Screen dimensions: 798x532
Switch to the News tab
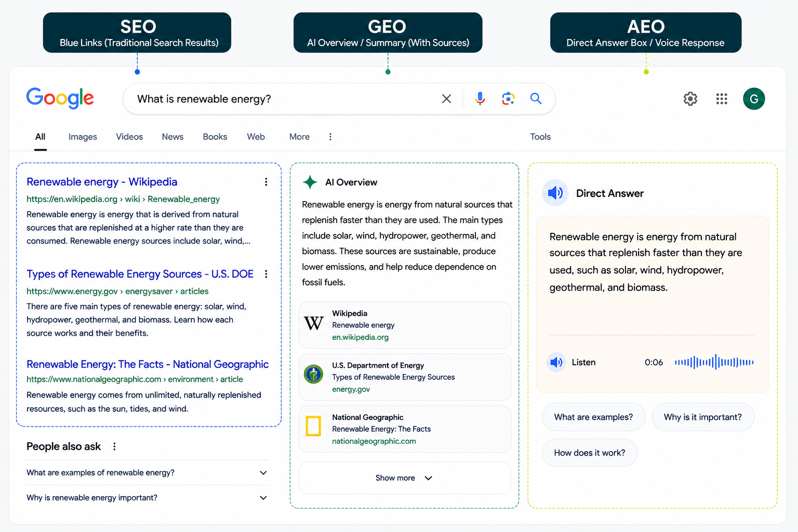tap(172, 137)
